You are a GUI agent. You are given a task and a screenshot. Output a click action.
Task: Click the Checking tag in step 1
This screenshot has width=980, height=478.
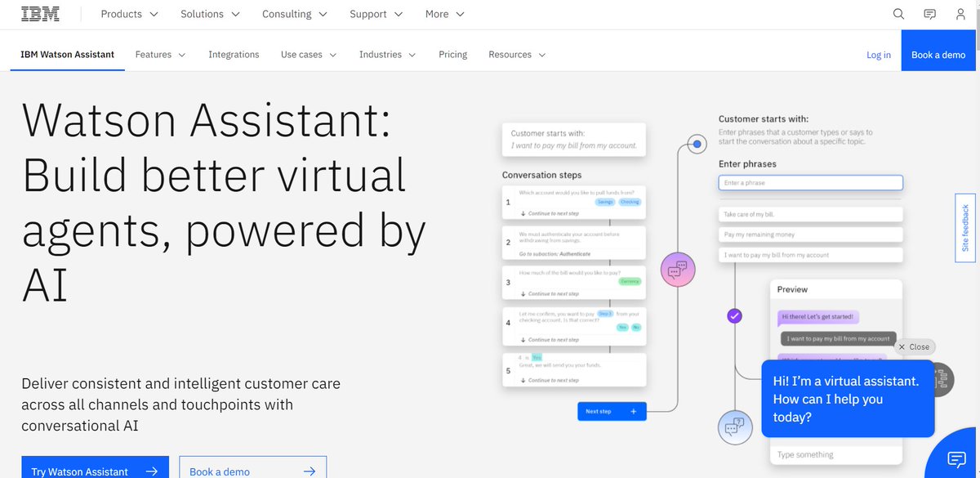630,202
